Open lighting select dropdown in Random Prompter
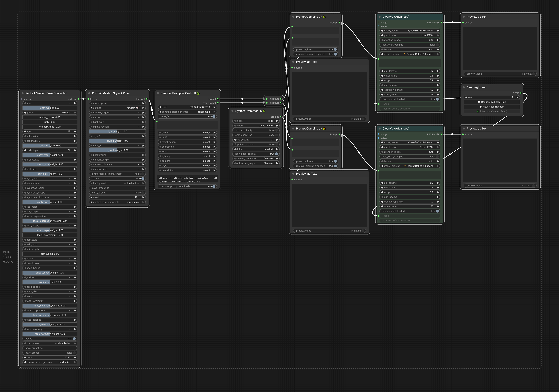 187,156
